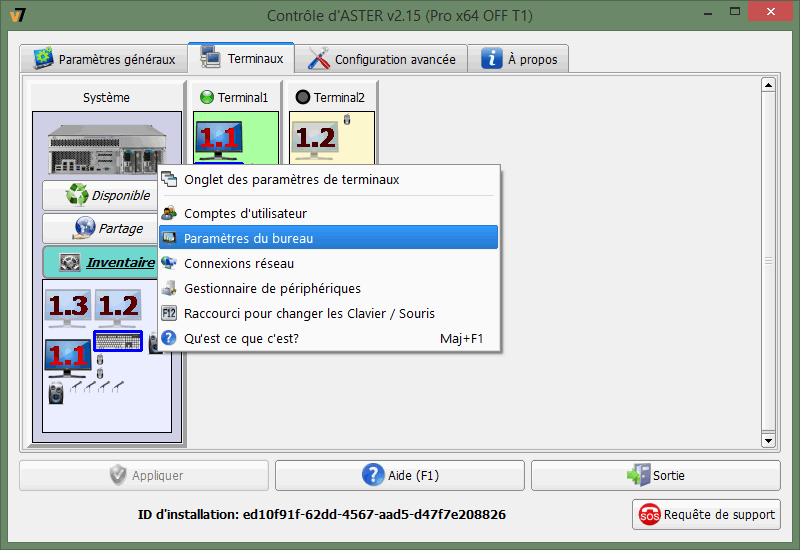Click the highlighted keyboard icon in Inventaire
The image size is (800, 550).
[x=118, y=341]
